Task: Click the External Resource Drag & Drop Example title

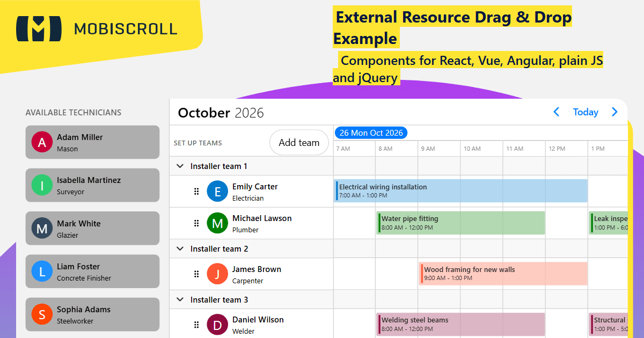Action: tap(452, 28)
